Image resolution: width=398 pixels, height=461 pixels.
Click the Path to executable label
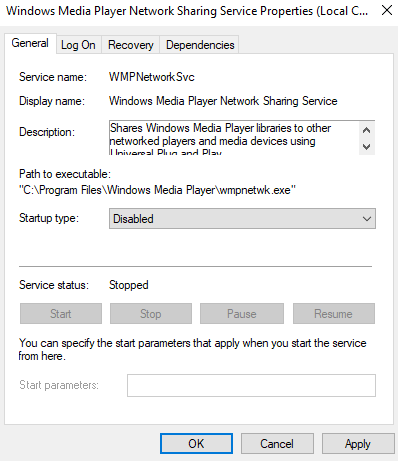[x=65, y=174]
